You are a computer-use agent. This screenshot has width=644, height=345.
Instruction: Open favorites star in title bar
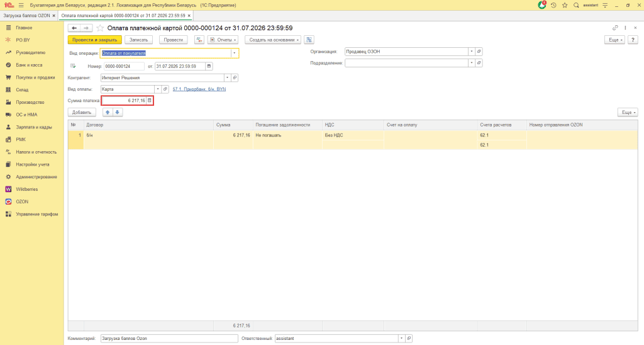pos(565,5)
